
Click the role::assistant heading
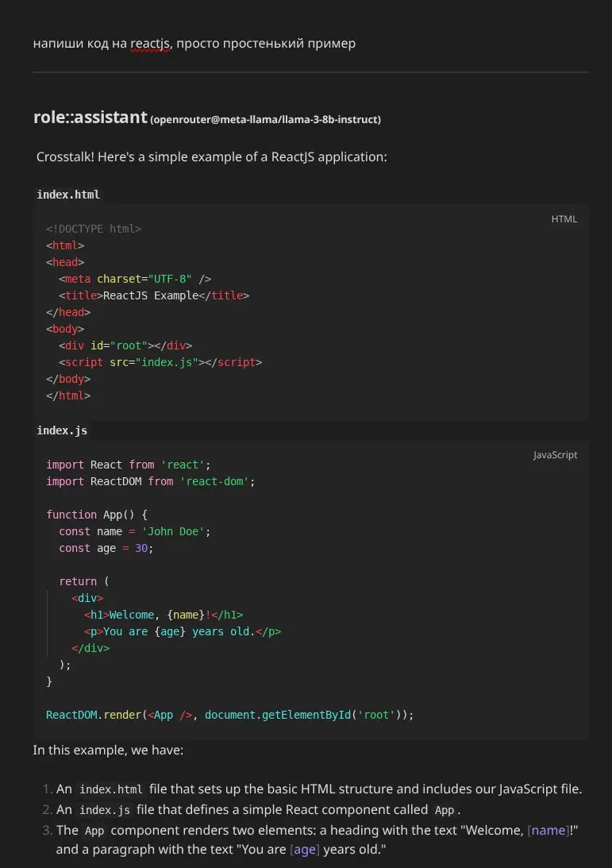(x=90, y=118)
